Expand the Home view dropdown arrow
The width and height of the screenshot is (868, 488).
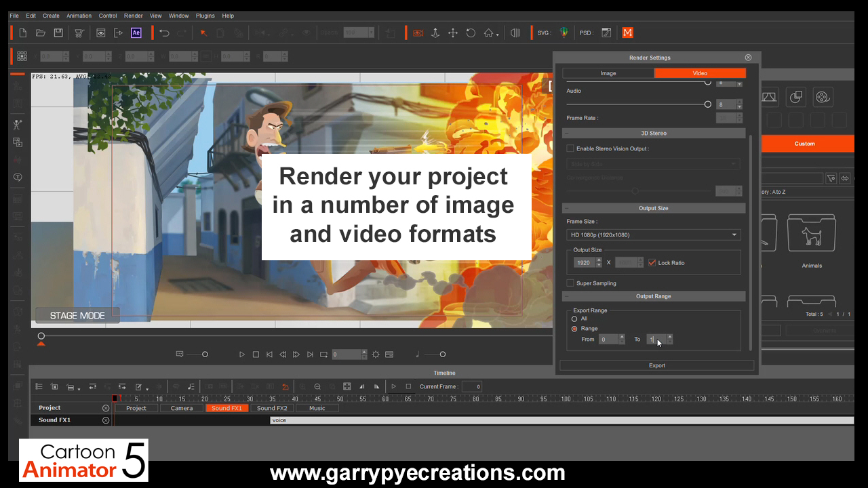pos(497,35)
